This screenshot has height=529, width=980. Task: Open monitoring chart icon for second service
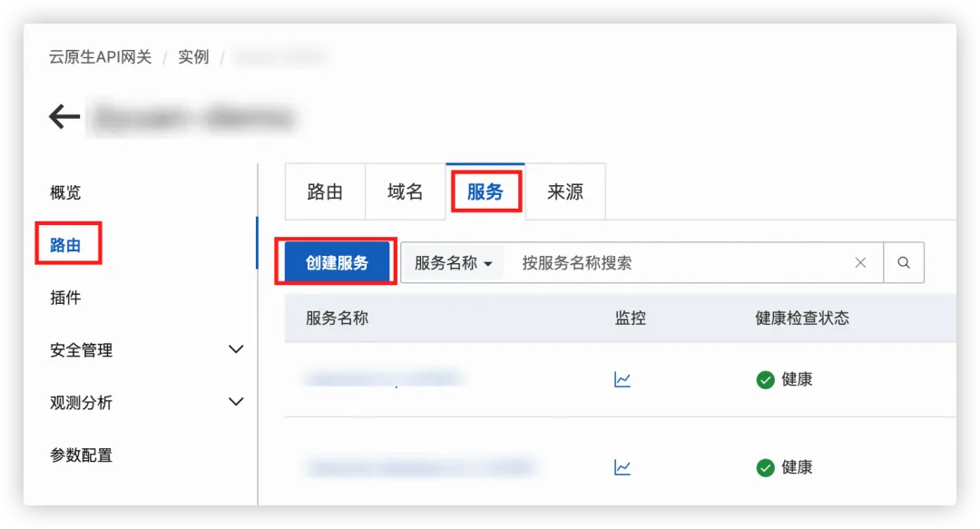pyautogui.click(x=622, y=467)
